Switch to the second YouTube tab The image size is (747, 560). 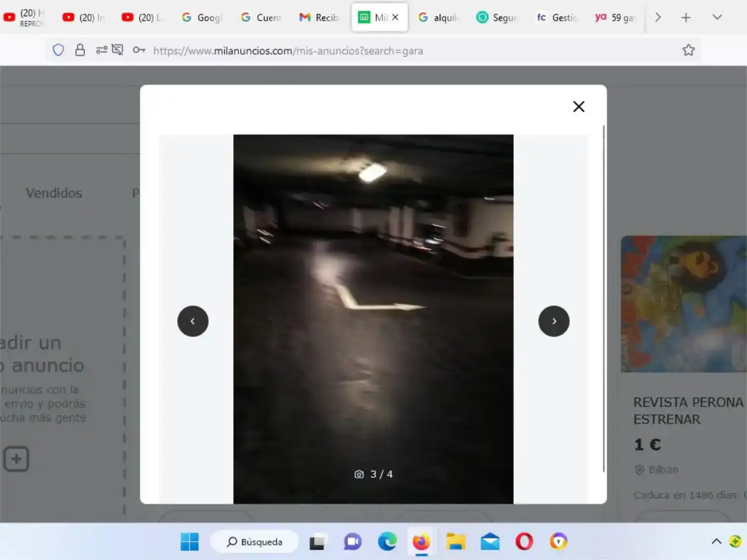click(x=83, y=18)
